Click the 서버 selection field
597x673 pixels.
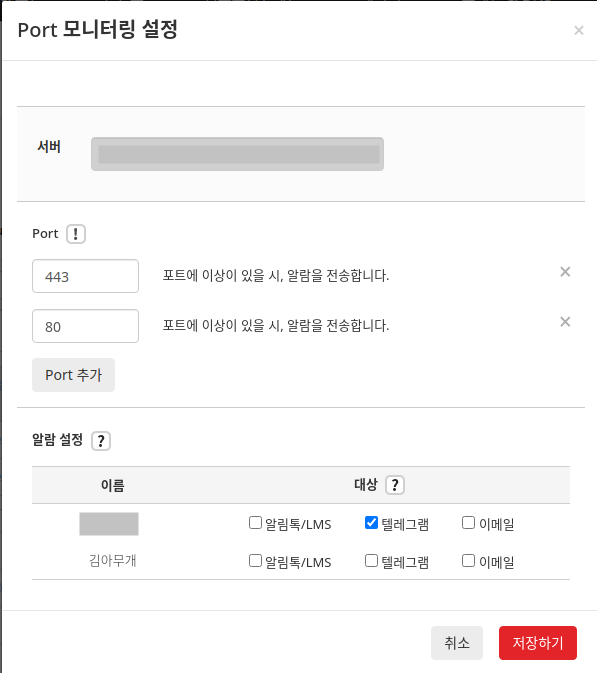coord(237,154)
